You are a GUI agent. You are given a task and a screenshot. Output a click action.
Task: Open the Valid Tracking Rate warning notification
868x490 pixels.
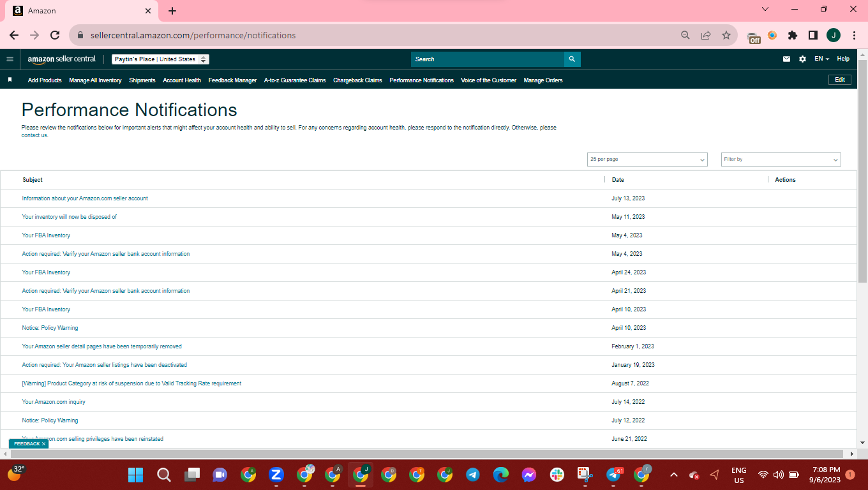click(131, 383)
